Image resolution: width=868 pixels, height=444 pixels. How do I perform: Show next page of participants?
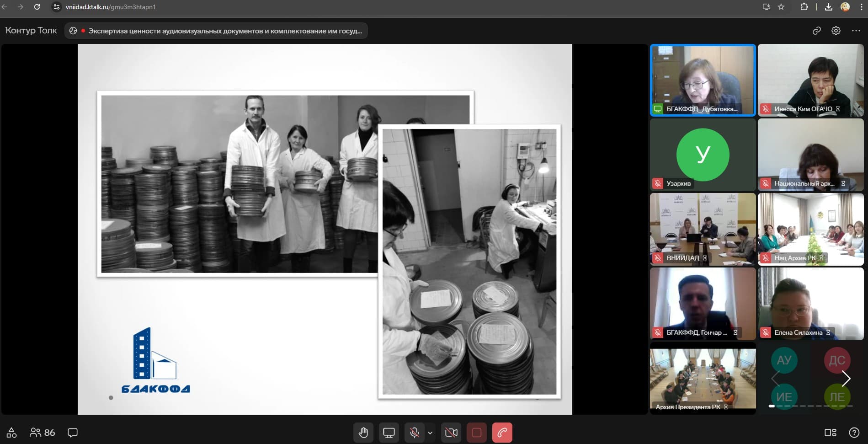[846, 379]
